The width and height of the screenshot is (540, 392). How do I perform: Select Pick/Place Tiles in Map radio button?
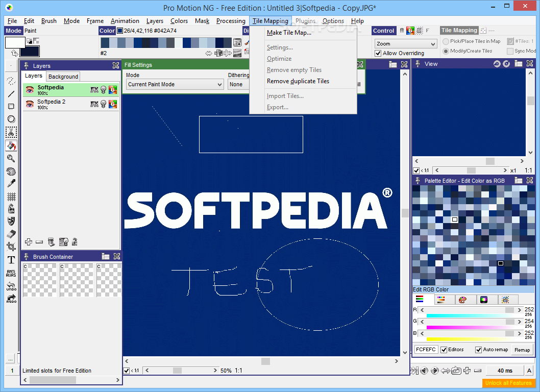point(446,41)
